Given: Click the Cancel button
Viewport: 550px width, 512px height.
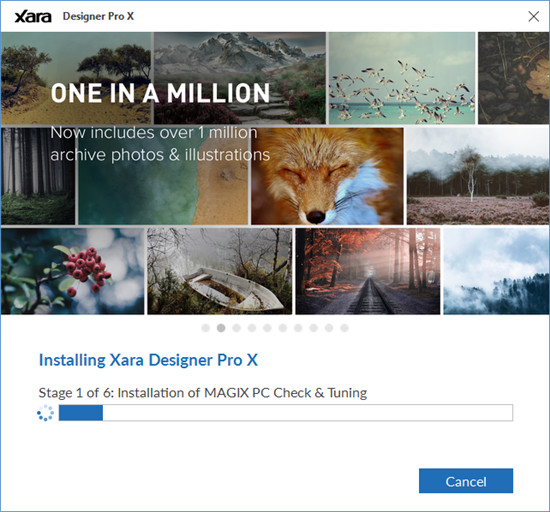Looking at the screenshot, I should coord(466,481).
